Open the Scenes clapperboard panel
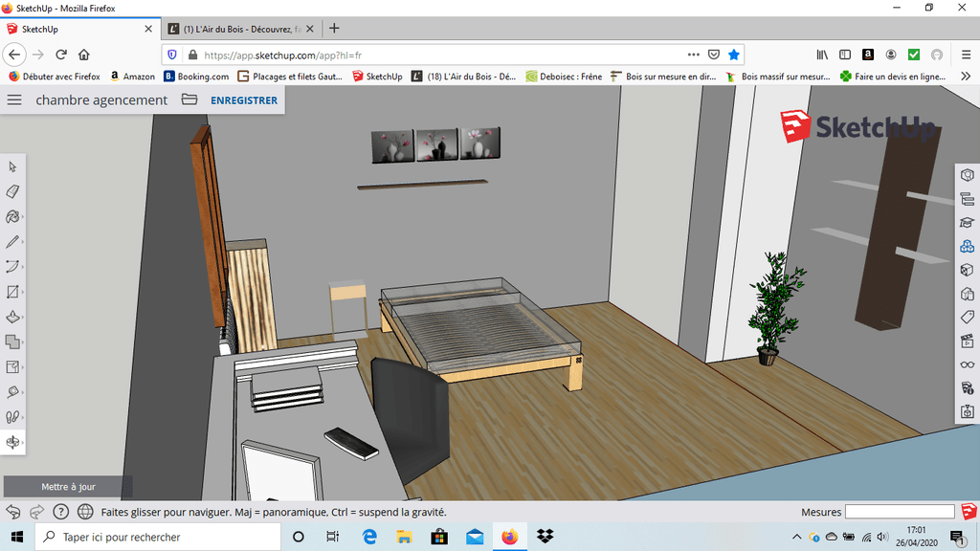 [x=968, y=341]
